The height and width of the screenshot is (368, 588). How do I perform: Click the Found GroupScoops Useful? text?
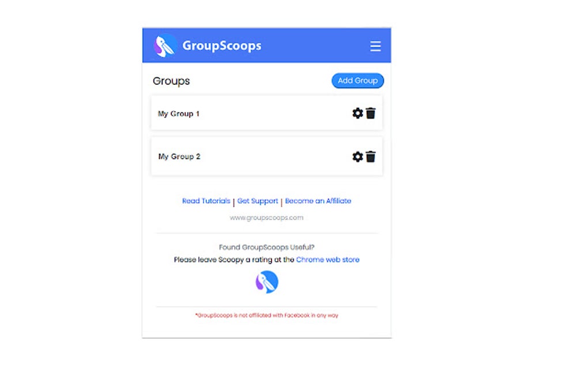267,247
